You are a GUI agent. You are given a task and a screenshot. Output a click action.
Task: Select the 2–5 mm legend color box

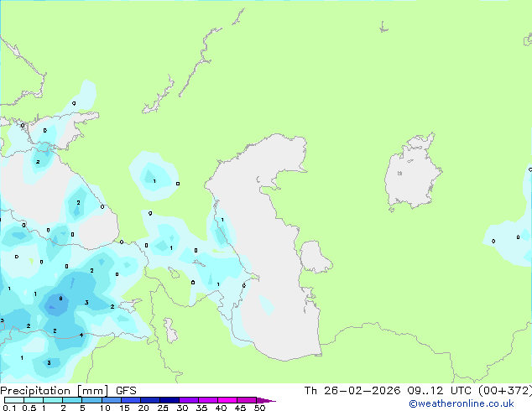point(72,400)
